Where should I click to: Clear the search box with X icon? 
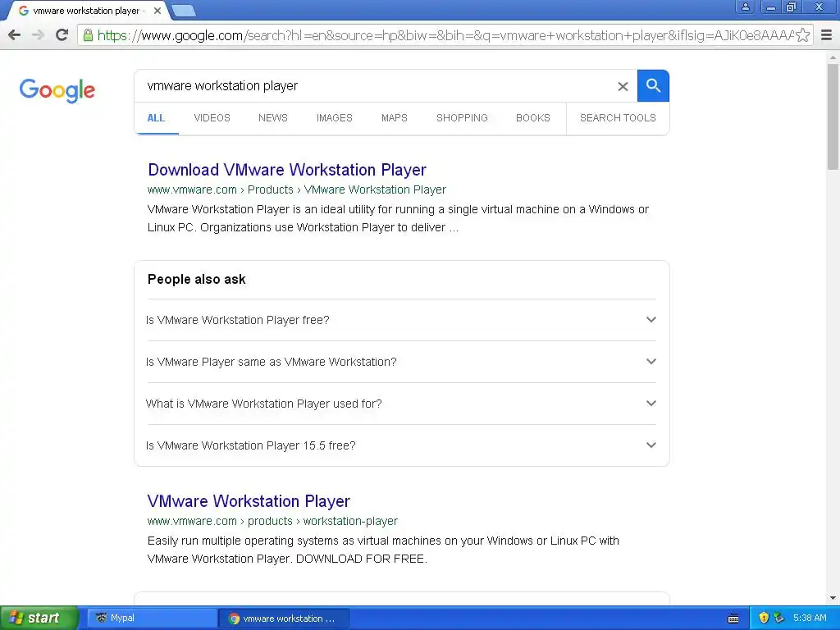(623, 86)
